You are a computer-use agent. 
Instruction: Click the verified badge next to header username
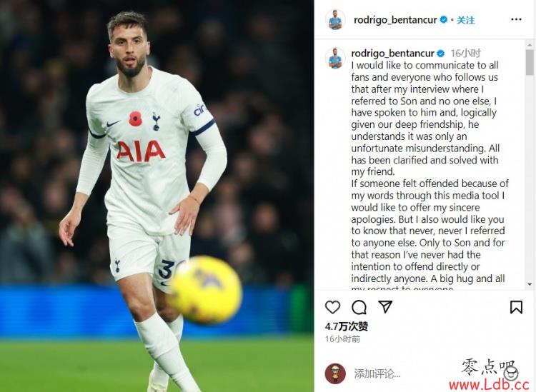point(443,20)
